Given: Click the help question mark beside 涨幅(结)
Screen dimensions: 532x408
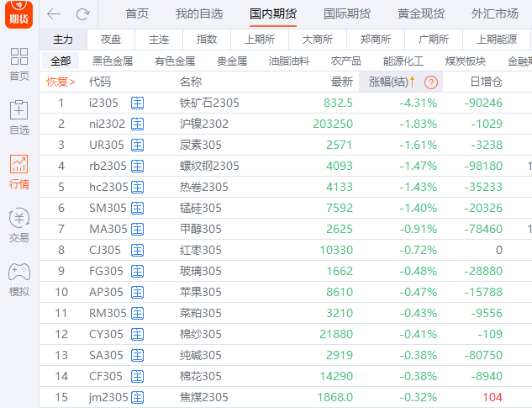Looking at the screenshot, I should 431,82.
